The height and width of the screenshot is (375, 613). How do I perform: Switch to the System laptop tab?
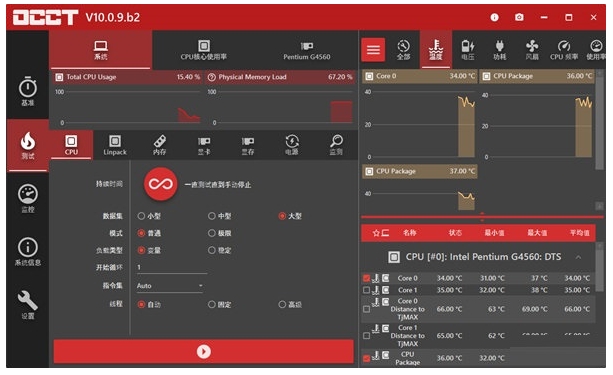[x=101, y=50]
